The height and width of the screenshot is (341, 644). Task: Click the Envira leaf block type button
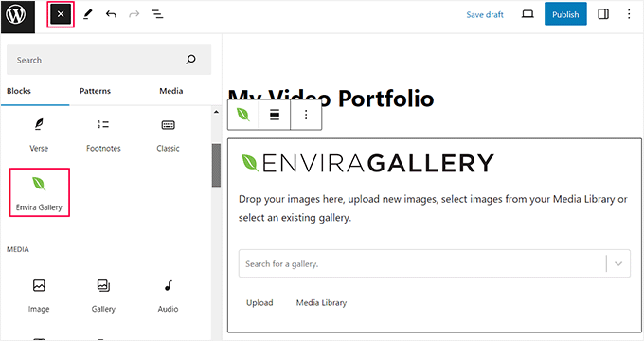pos(243,115)
